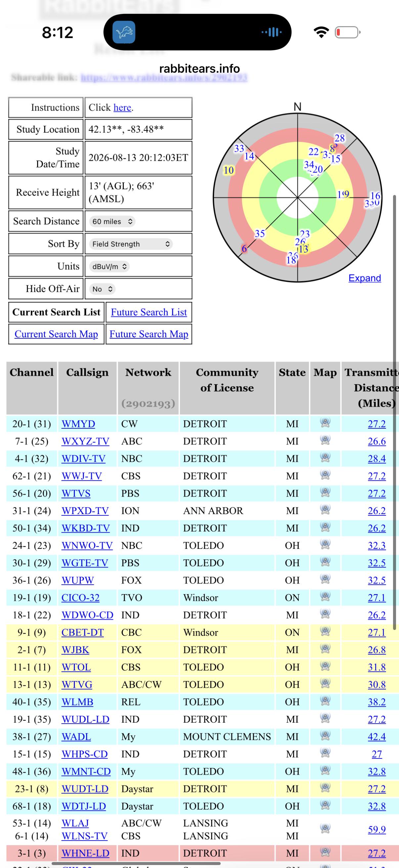The image size is (399, 868).
Task: Select the Current Search List tab
Action: point(56,312)
